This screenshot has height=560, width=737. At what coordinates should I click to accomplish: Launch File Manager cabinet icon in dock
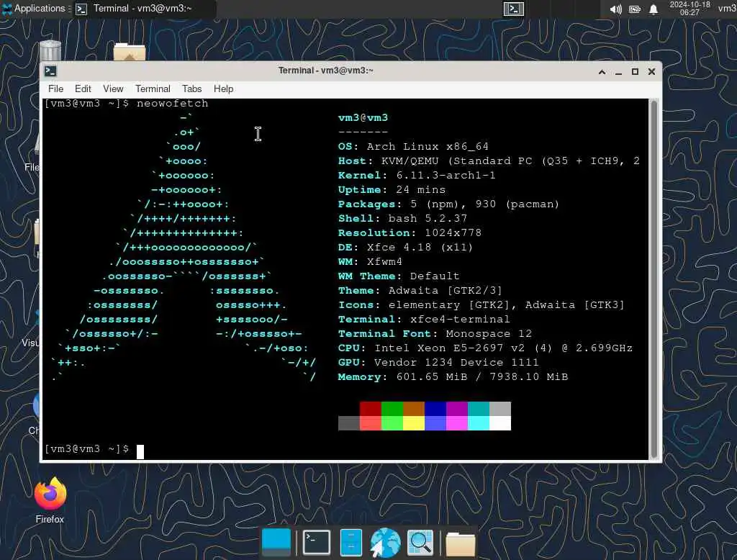[351, 543]
